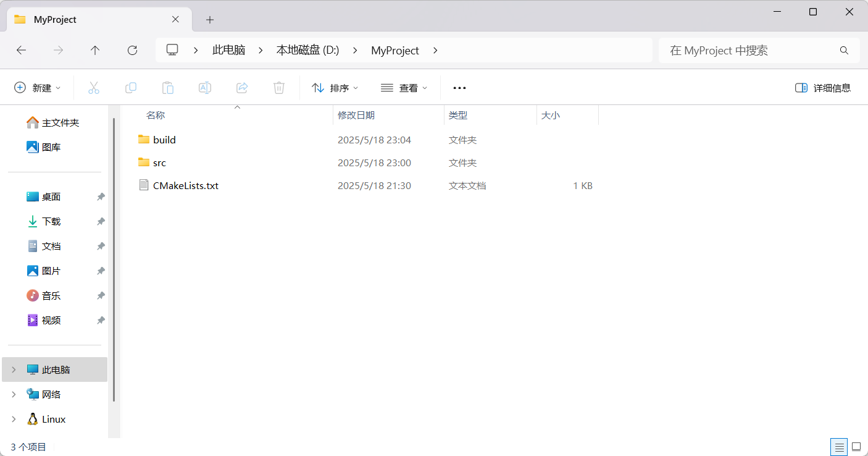Click 本地磁盘 (D:) in the breadcrumb path
Image resolution: width=868 pixels, height=456 pixels.
(x=307, y=50)
